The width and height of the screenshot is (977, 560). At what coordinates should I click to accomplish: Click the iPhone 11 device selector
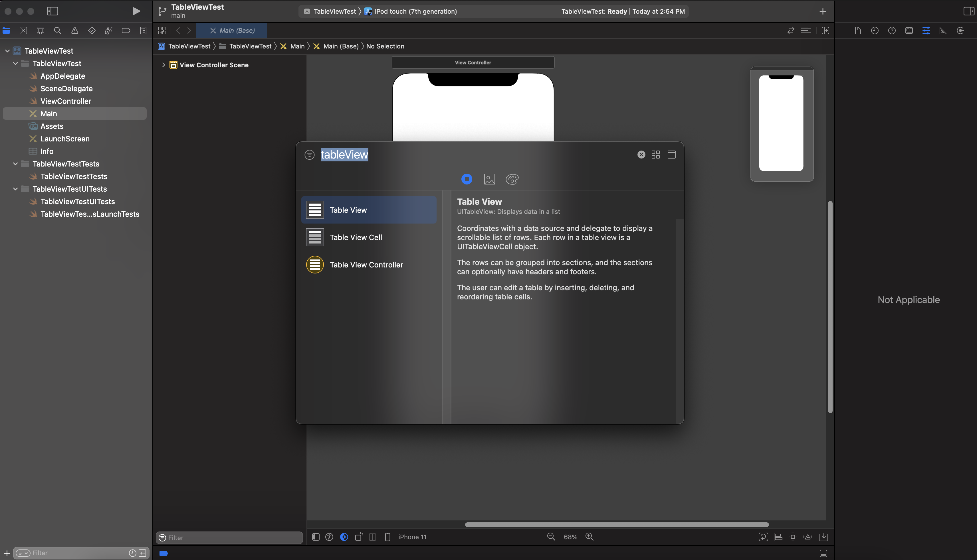[412, 537]
